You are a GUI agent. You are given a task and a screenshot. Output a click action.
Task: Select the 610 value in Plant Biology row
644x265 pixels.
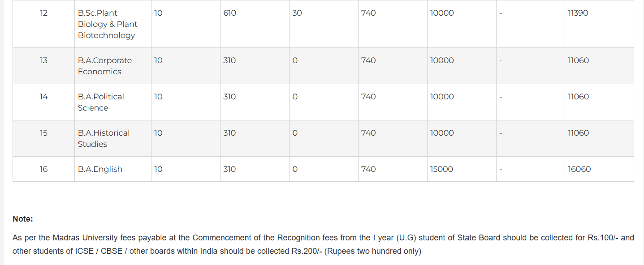(229, 13)
